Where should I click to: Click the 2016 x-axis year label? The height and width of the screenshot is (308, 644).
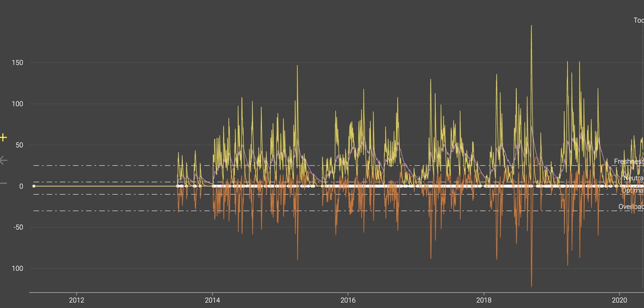tap(348, 300)
